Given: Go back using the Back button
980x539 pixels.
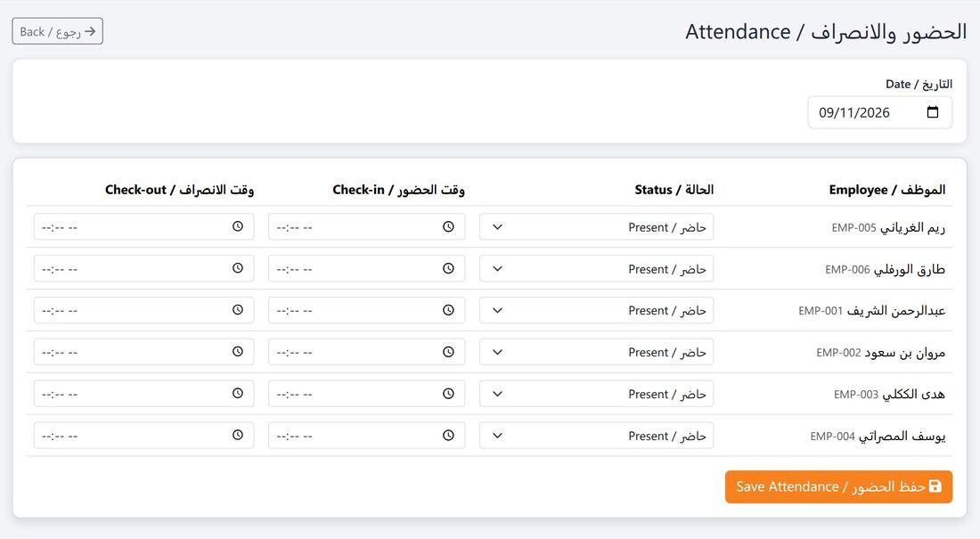Looking at the screenshot, I should tap(58, 31).
